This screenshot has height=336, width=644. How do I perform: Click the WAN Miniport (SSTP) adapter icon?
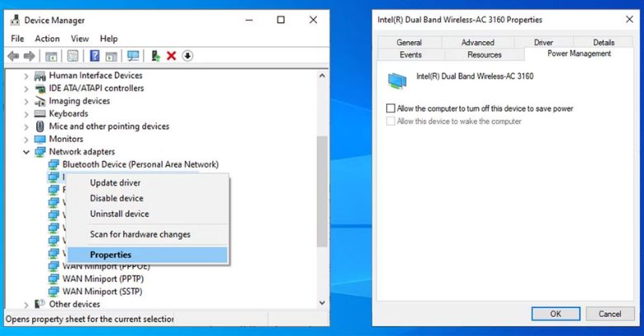coord(54,291)
